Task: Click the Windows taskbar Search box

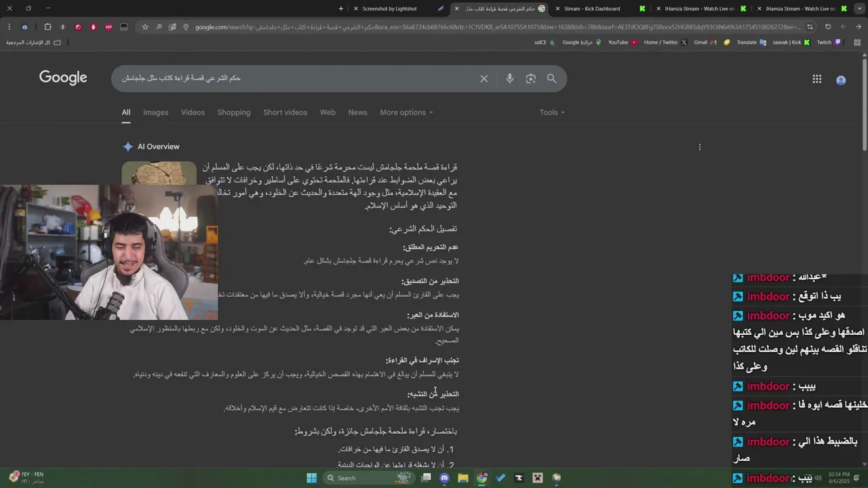Action: point(368,478)
